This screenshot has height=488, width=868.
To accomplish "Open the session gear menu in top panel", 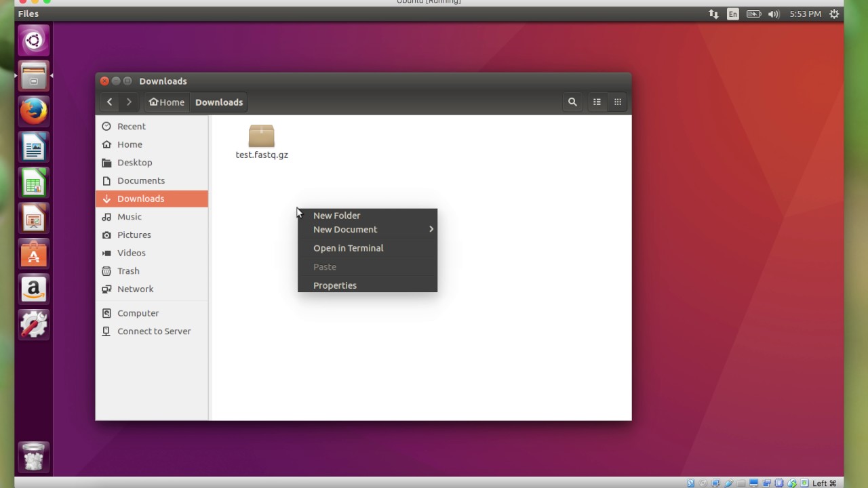I will click(x=834, y=14).
